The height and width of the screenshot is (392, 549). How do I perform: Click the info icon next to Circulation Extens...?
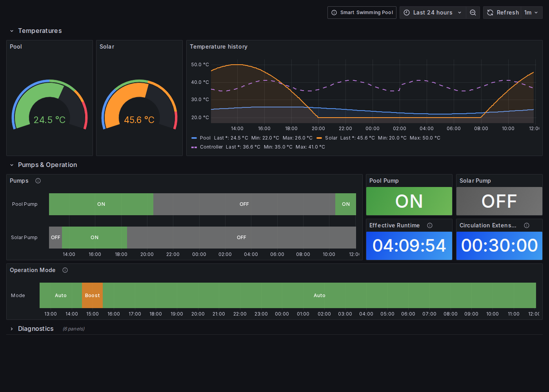coord(527,225)
